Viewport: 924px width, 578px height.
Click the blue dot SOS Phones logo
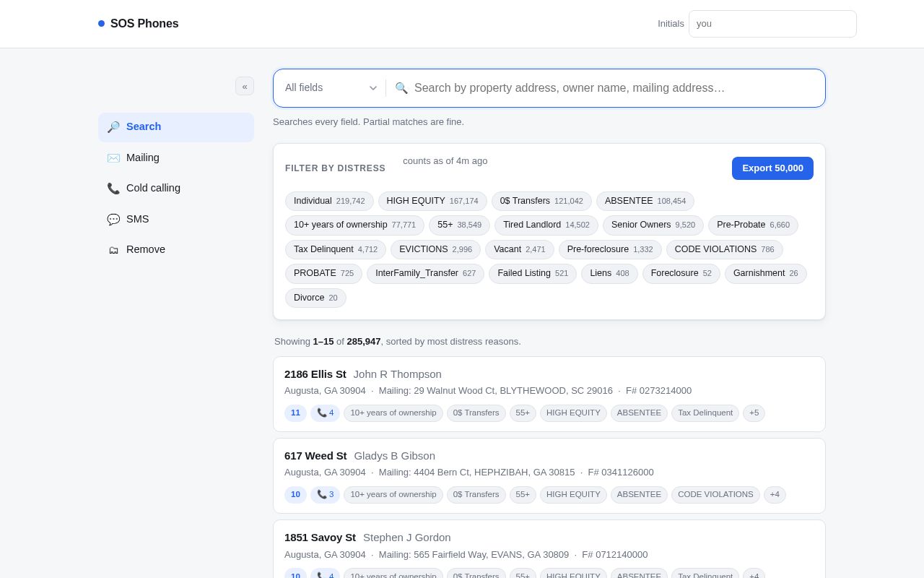coord(101,24)
